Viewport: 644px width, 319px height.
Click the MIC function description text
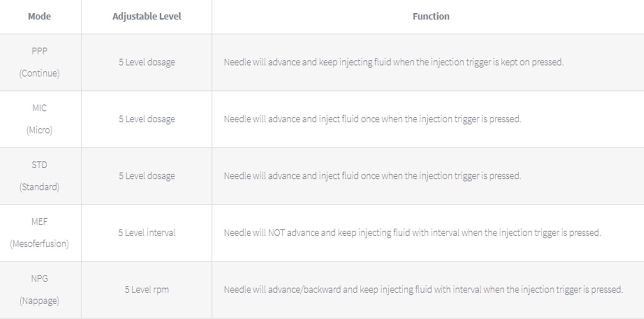[373, 119]
